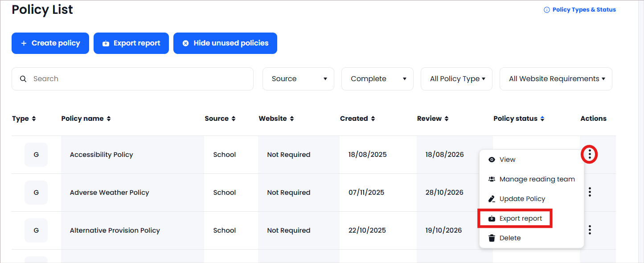644x263 pixels.
Task: Click the G type badge for Alternative Provision Policy
Action: pyautogui.click(x=36, y=230)
